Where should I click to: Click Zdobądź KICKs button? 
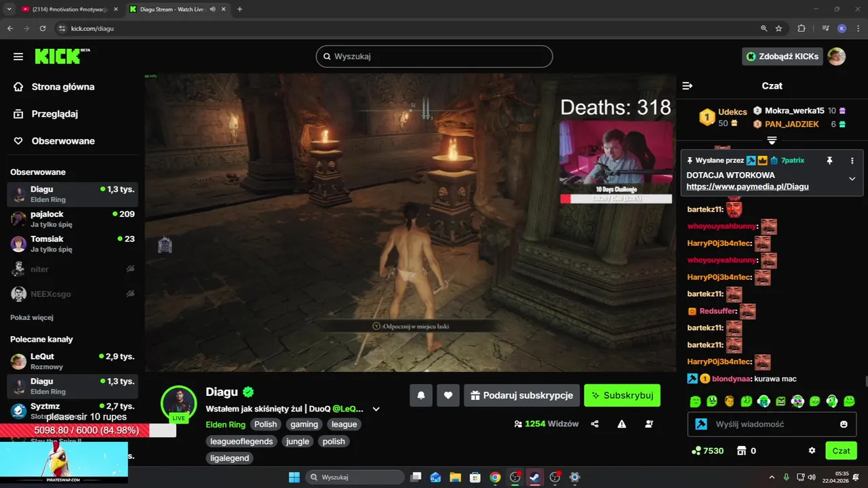coord(783,56)
